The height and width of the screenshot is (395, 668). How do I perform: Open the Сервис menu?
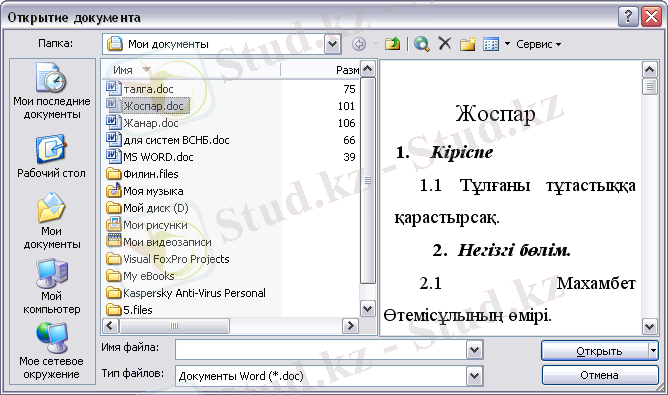click(x=538, y=44)
